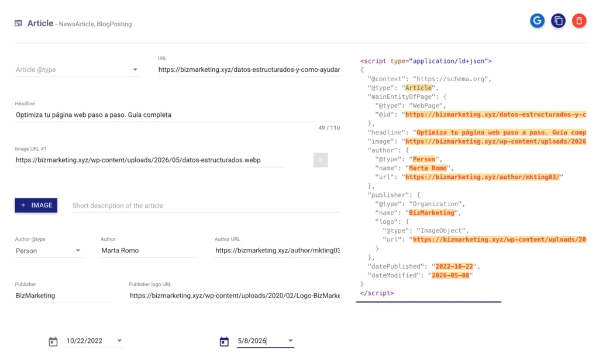Add another image with IMAGE button

pyautogui.click(x=36, y=205)
